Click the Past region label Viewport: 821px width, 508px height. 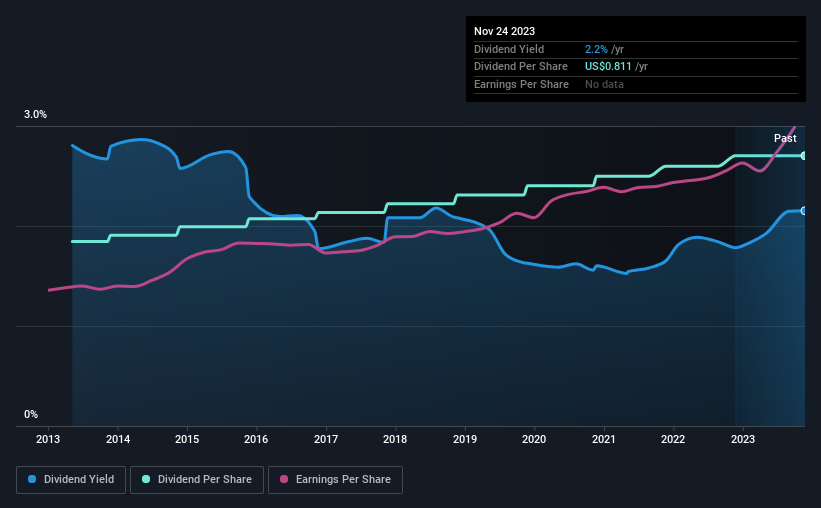click(x=785, y=138)
